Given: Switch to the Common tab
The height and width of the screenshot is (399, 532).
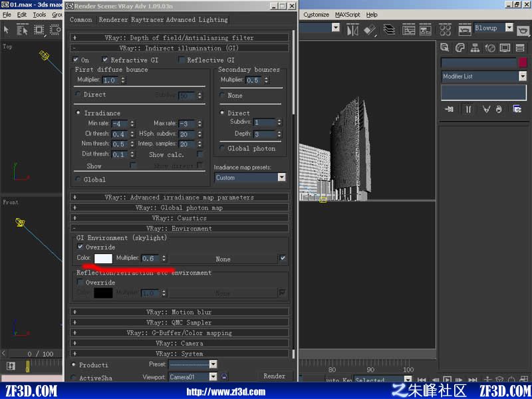Looking at the screenshot, I should point(80,20).
